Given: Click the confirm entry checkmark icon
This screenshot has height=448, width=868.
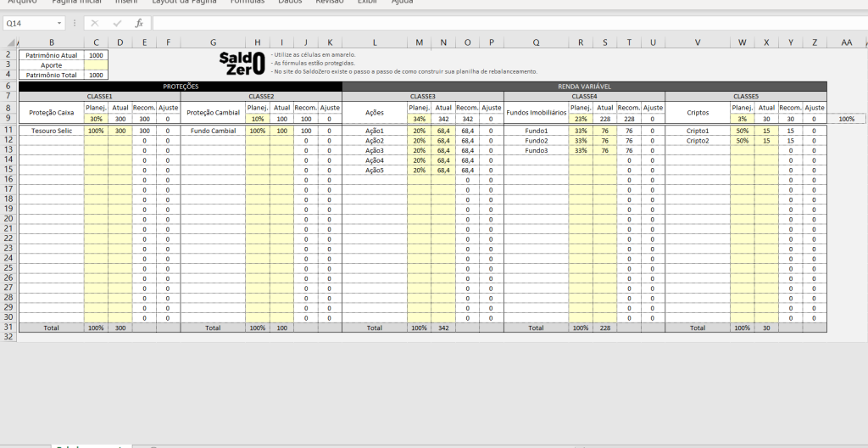Looking at the screenshot, I should click(117, 23).
